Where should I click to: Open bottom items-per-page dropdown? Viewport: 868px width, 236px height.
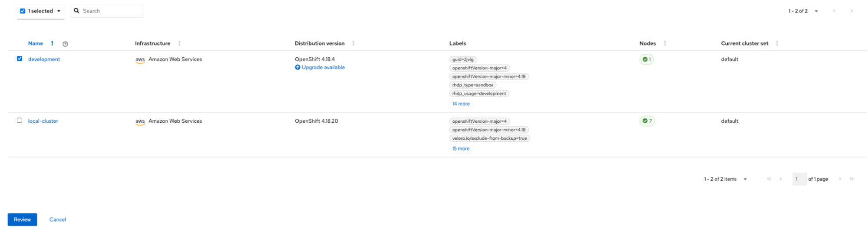pos(745,179)
